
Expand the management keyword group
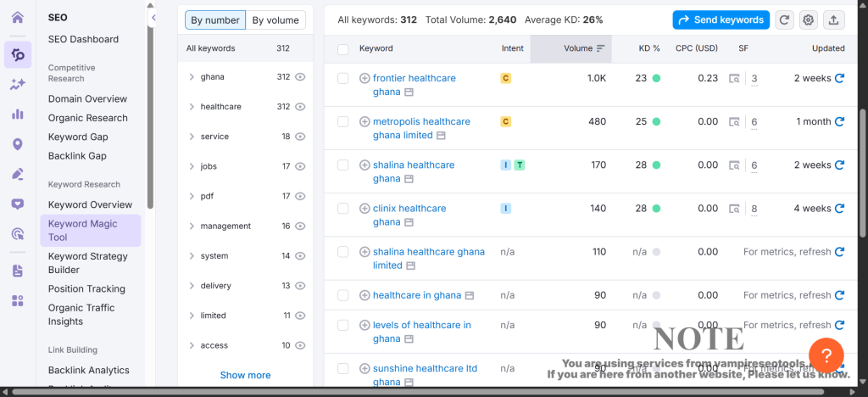pos(192,226)
